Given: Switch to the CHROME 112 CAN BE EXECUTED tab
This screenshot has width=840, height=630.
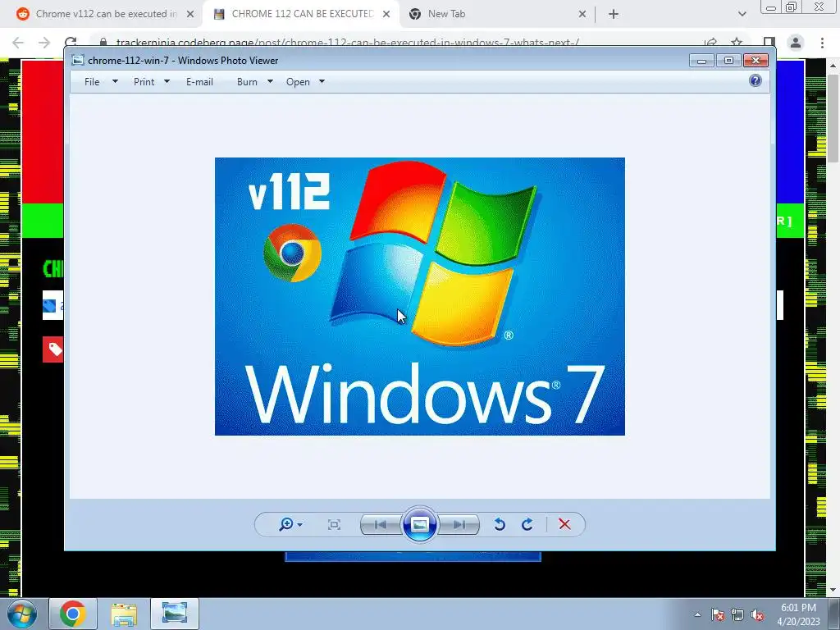Looking at the screenshot, I should [300, 14].
